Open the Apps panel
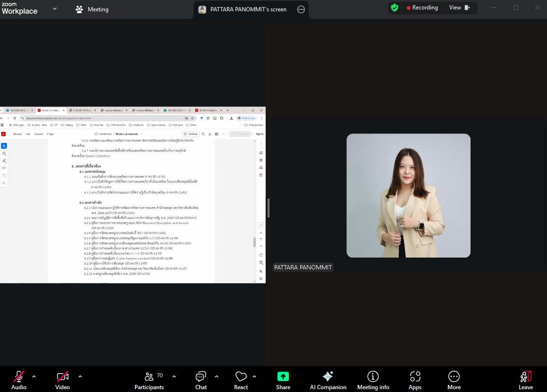Screen dimensions: 547x392 415,380
